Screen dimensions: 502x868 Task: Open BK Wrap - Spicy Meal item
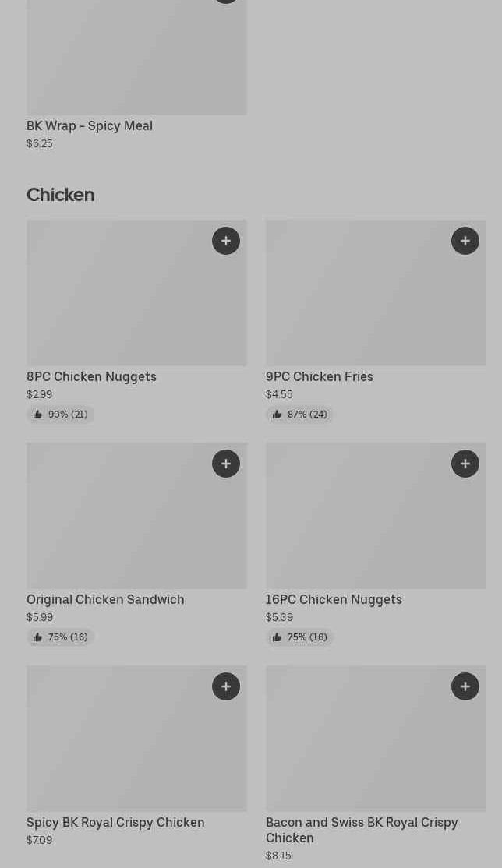90,125
